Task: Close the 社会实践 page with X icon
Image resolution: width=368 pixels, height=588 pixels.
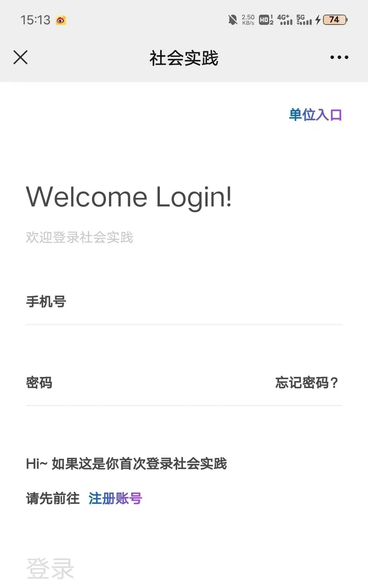Action: click(20, 57)
